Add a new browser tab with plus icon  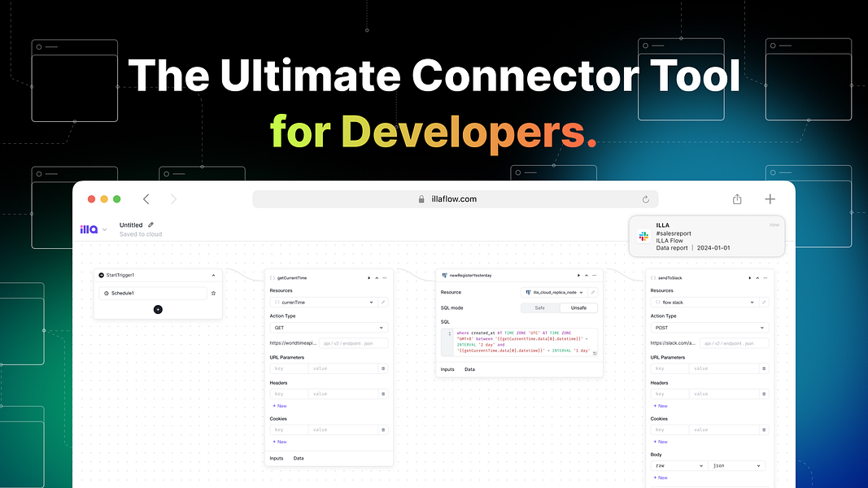[770, 199]
